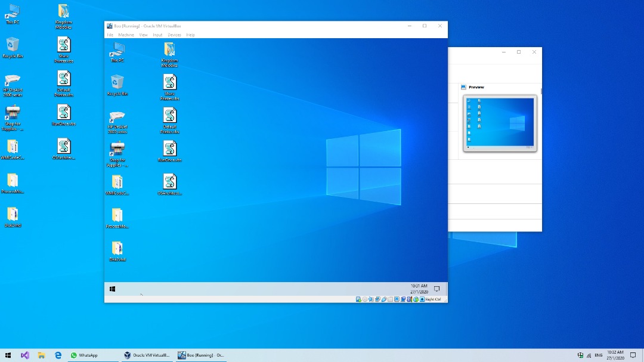Click the audio indicator in the VM status bar
644x362 pixels.
coord(371,299)
